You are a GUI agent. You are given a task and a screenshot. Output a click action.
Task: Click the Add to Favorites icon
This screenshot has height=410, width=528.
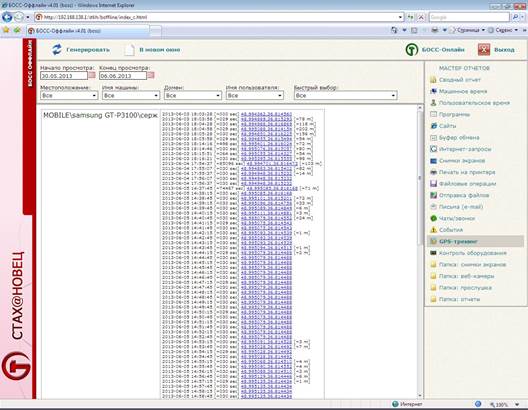pyautogui.click(x=17, y=30)
